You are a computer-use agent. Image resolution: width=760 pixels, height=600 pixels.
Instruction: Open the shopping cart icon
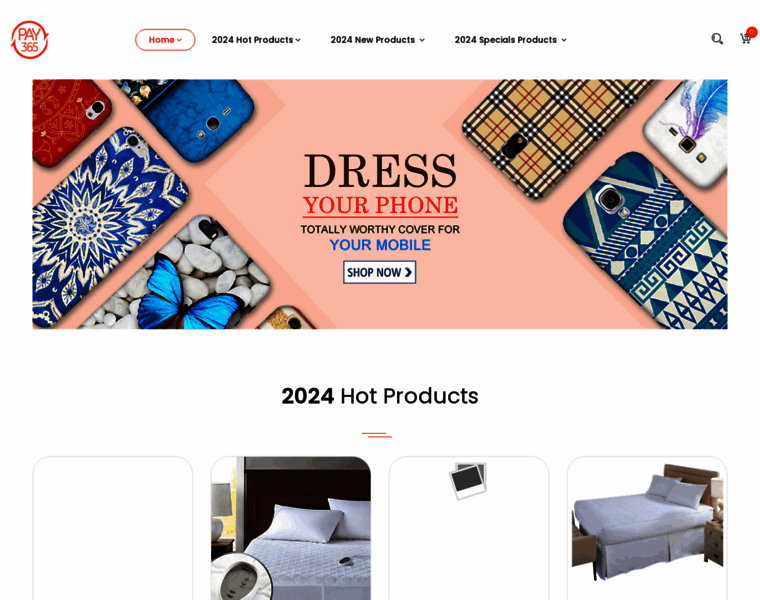click(745, 39)
